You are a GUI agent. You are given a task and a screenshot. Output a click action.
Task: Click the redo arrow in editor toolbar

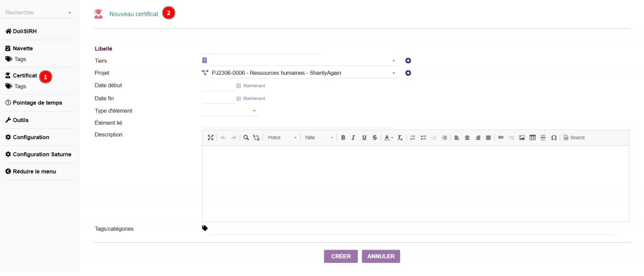[233, 138]
